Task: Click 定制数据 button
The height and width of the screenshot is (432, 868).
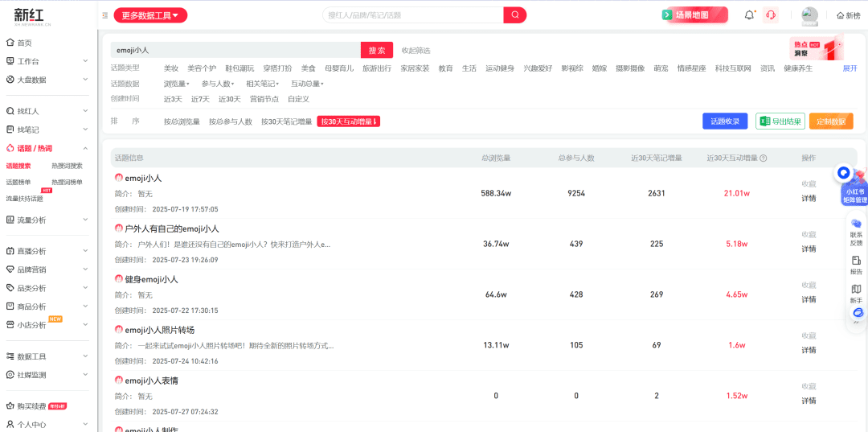Action: 831,121
